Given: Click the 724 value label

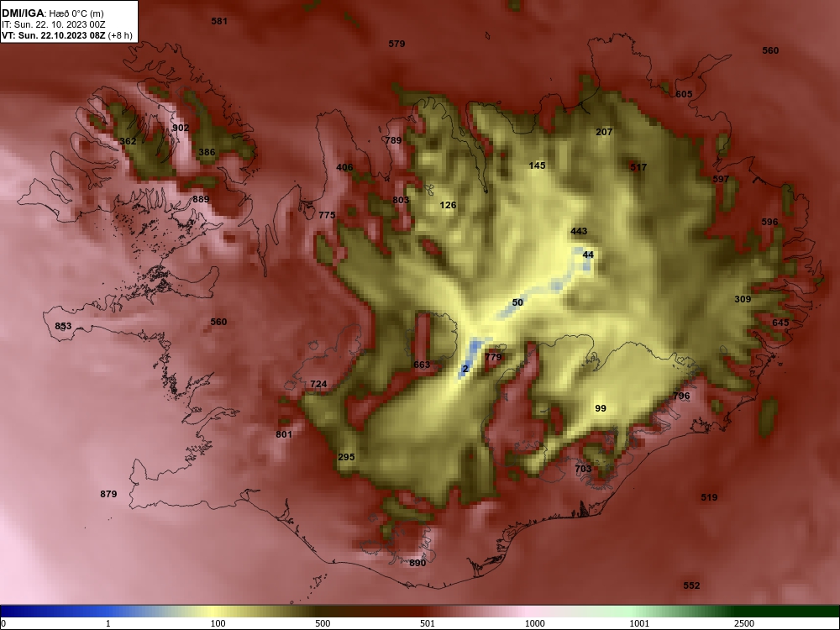Looking at the screenshot, I should pyautogui.click(x=318, y=384).
